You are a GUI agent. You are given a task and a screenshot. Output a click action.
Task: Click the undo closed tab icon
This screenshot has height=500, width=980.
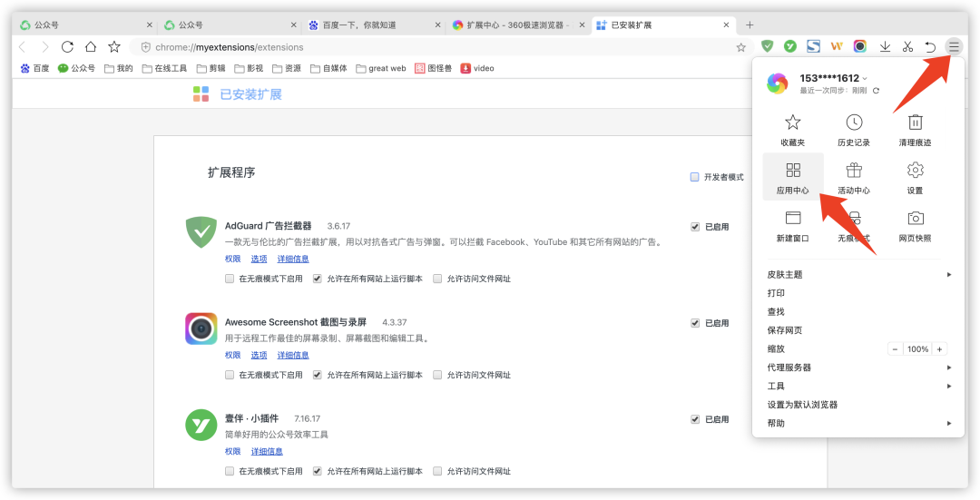[930, 46]
